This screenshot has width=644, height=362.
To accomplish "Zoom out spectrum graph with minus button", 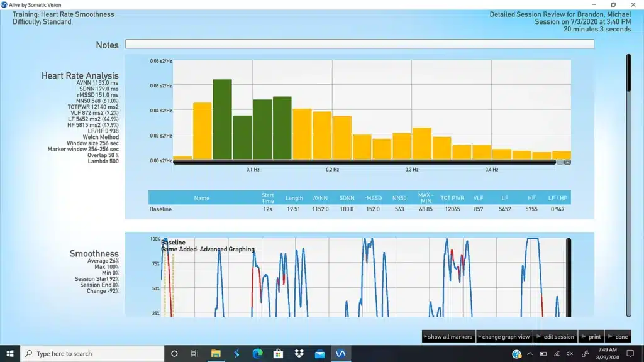I will click(560, 163).
